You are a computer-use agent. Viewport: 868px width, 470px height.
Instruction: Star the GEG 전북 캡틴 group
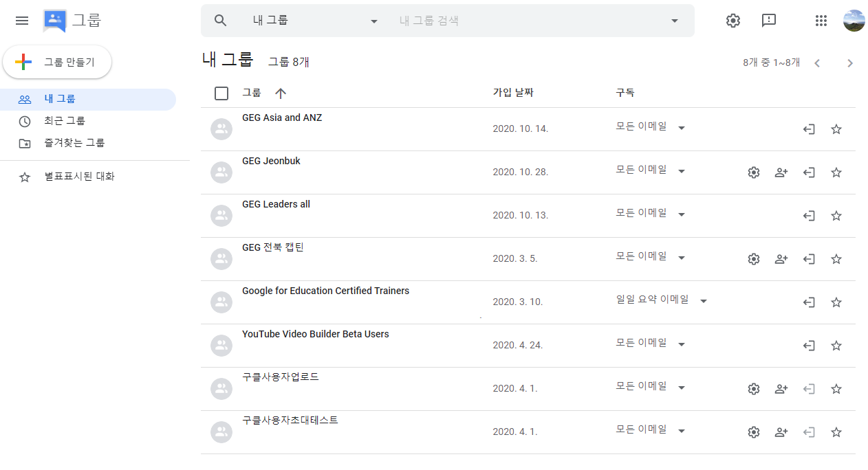coord(836,259)
